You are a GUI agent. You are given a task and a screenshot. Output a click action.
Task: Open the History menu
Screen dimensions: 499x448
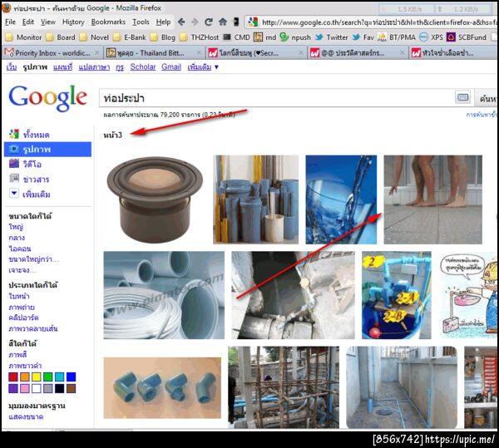pyautogui.click(x=73, y=22)
